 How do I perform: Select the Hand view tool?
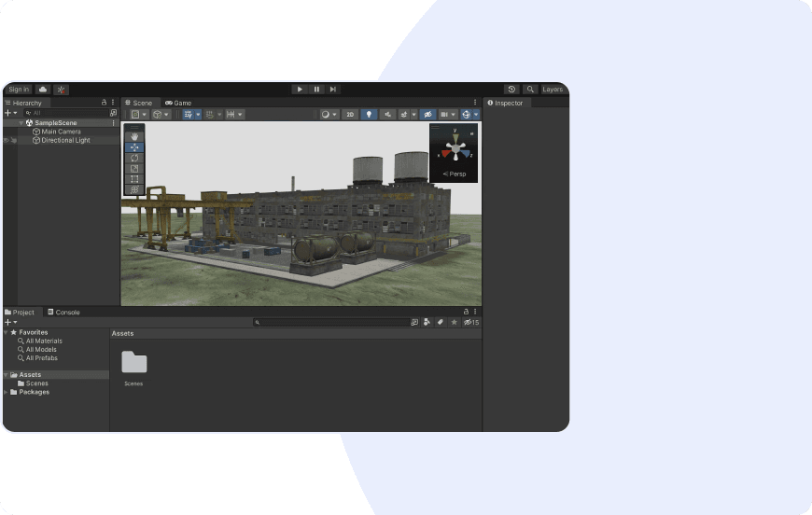[134, 136]
